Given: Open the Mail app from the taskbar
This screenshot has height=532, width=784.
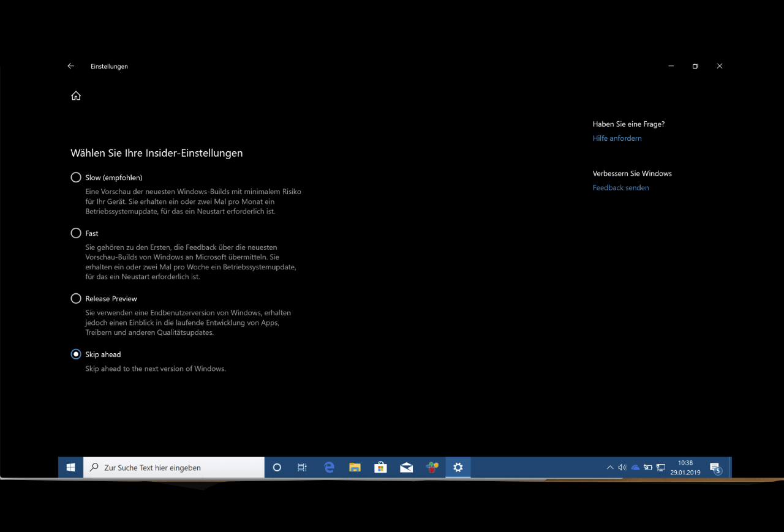Looking at the screenshot, I should coord(406,467).
